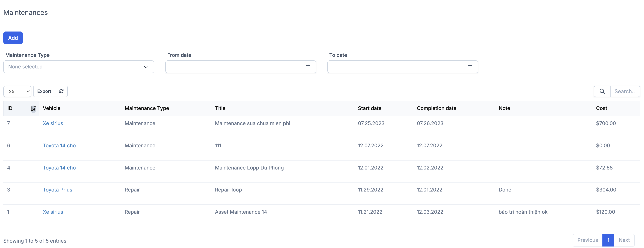Open Toyota Prius vehicle link
This screenshot has height=248, width=644.
(57, 190)
